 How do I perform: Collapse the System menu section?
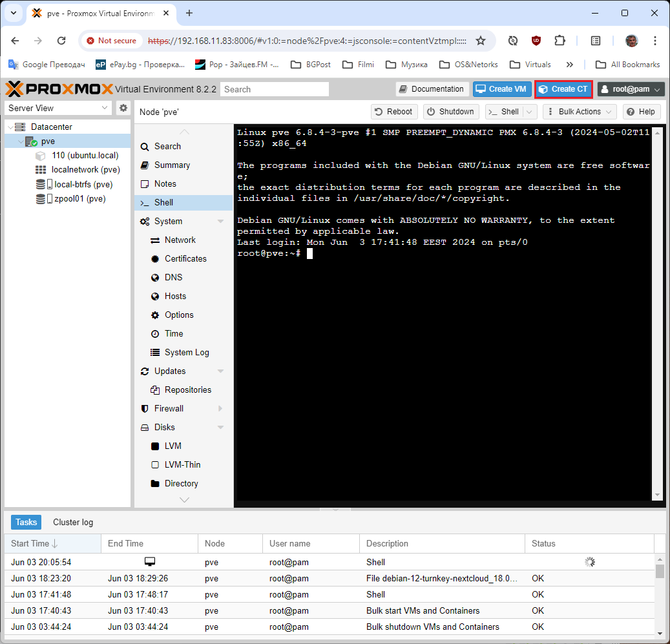[220, 221]
